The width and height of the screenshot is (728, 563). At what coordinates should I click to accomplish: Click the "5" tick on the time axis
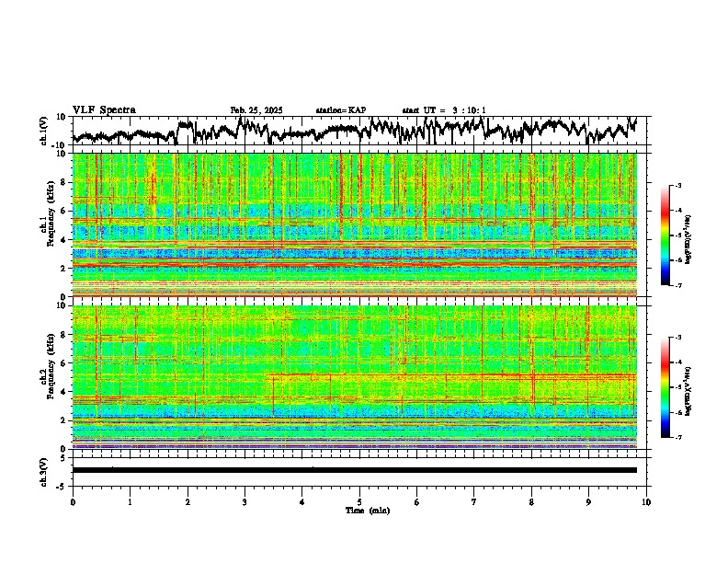[359, 502]
